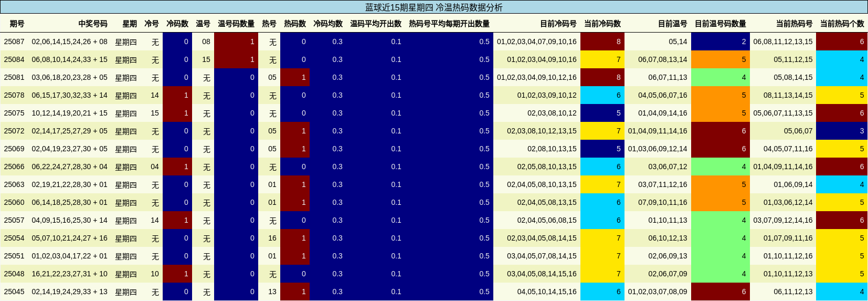
Task: Click the 目前温号码数量 column header
Action: 721,24
